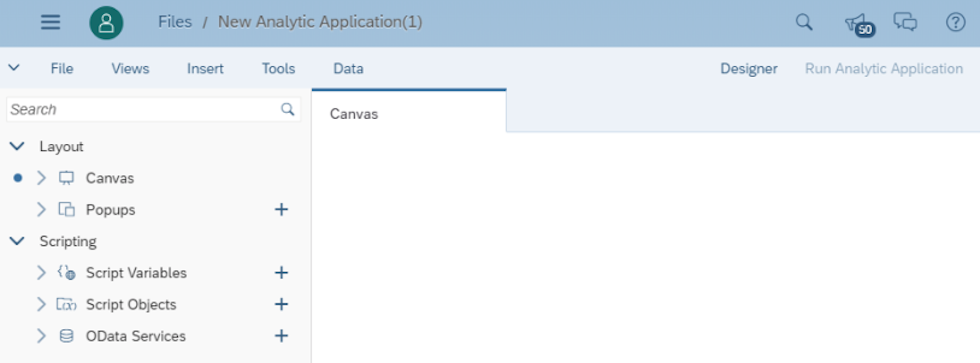Screen dimensions: 980x363
Task: Open the Insert menu
Action: pos(205,69)
